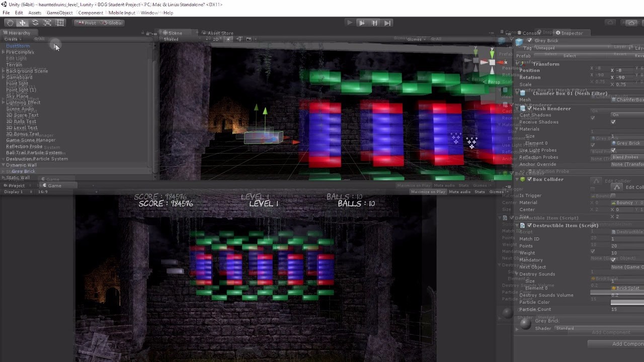Expand the Lightning Effect item
This screenshot has height=362, width=644.
click(4, 103)
